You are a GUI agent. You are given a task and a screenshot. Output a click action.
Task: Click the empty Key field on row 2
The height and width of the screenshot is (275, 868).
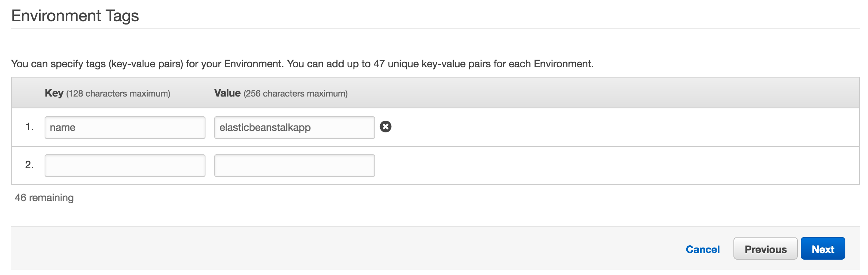click(x=124, y=165)
